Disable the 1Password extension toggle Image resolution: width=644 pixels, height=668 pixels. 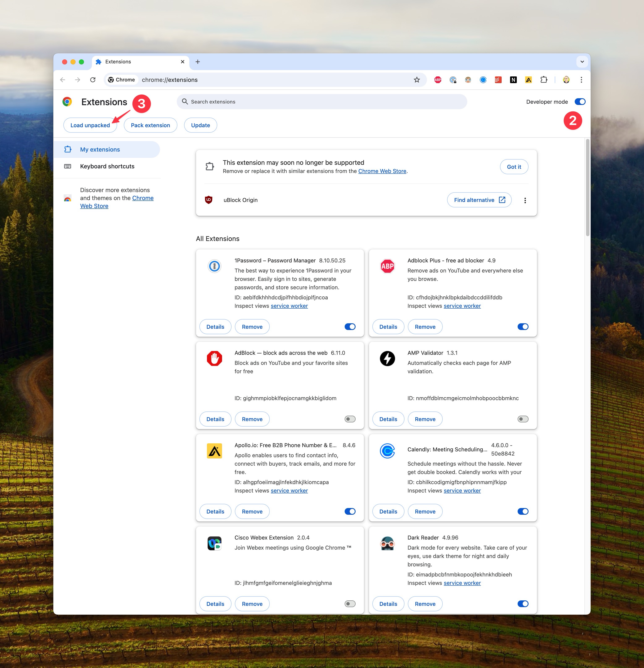[350, 326]
